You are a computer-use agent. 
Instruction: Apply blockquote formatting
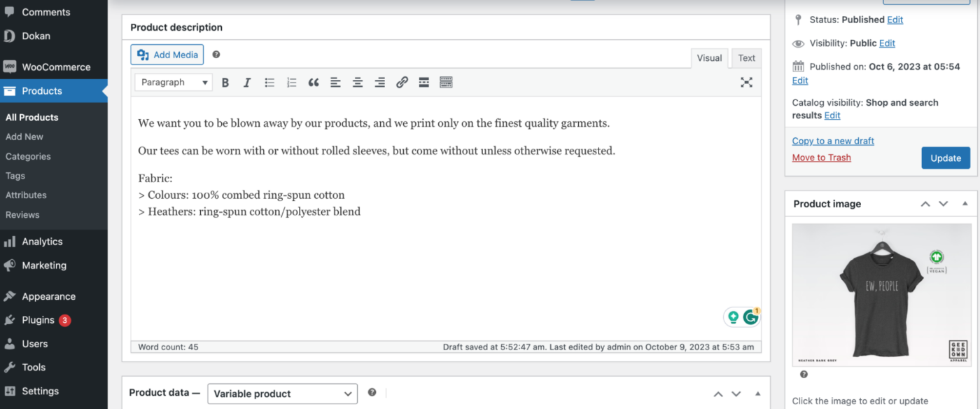click(x=314, y=82)
